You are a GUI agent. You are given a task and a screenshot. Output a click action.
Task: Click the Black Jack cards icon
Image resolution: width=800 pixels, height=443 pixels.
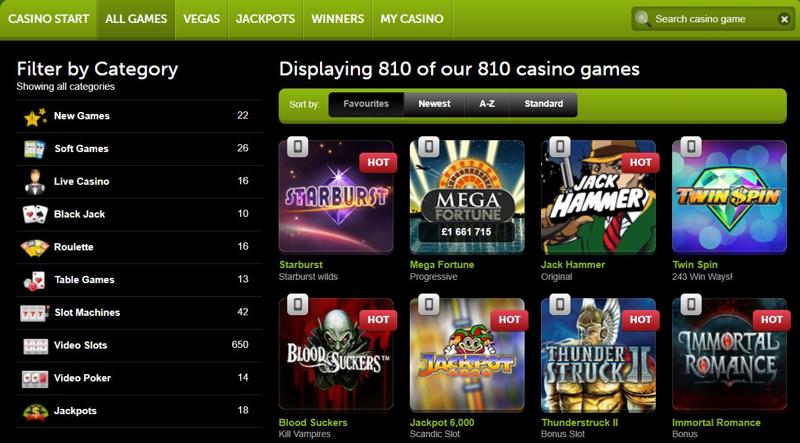click(35, 214)
